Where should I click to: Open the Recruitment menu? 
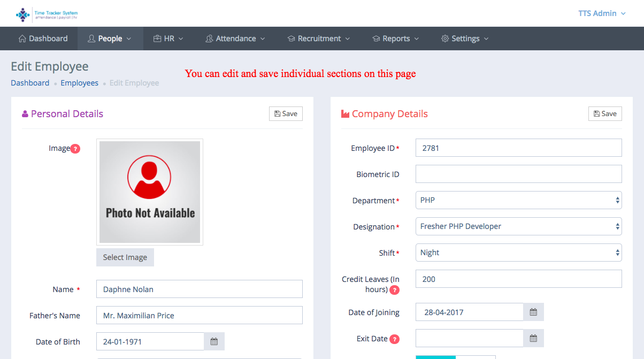pos(319,39)
